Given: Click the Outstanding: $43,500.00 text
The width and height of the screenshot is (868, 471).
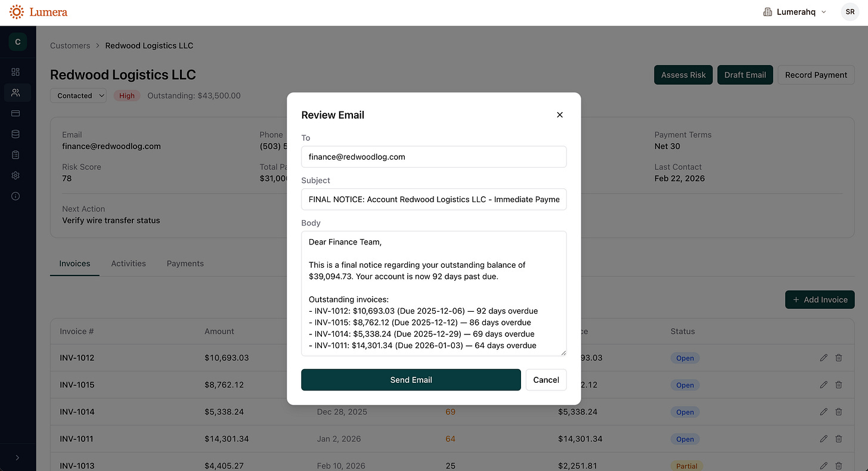Looking at the screenshot, I should pos(194,95).
